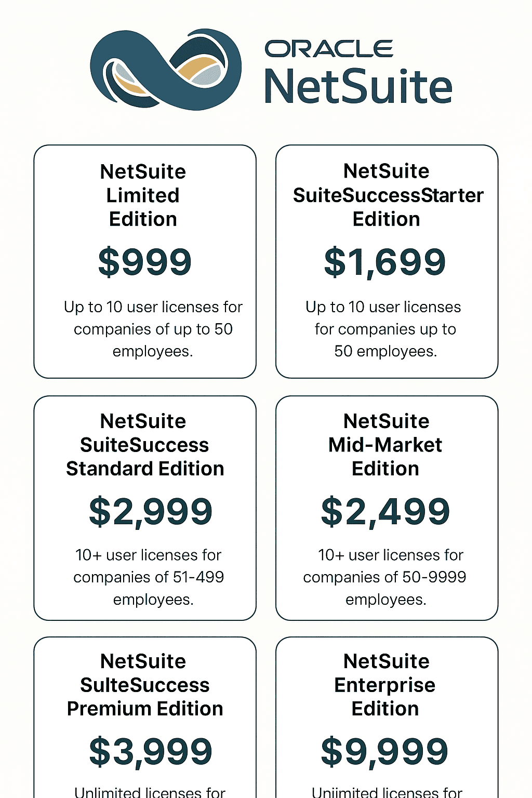The image size is (532, 798).
Task: Click the Starter Edition licenses description
Action: [x=385, y=329]
